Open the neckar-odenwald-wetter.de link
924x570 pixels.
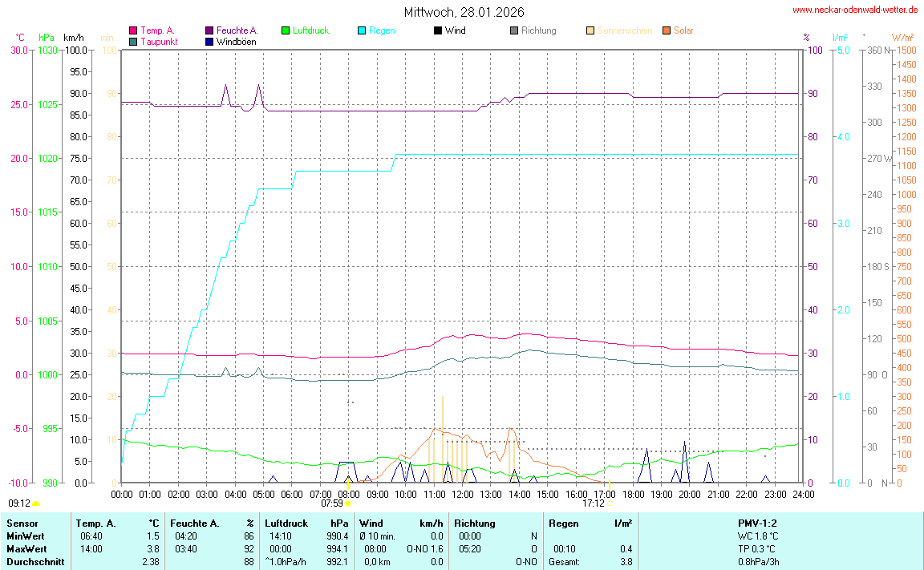pos(855,10)
